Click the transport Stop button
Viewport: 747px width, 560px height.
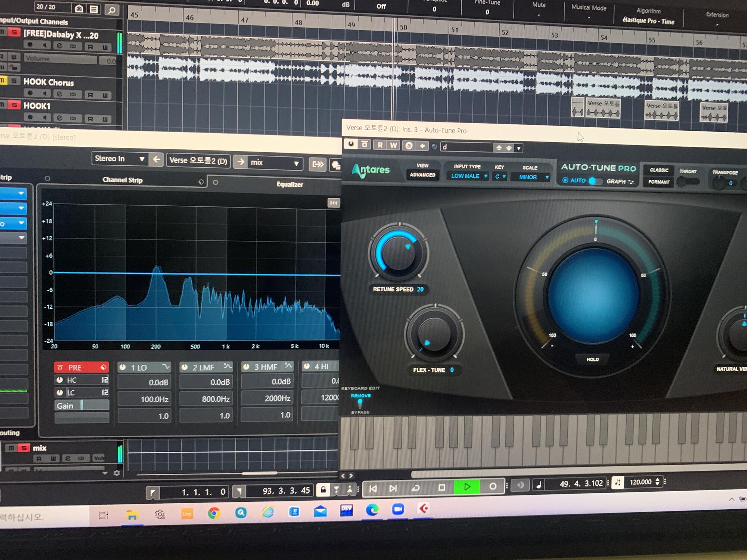click(441, 487)
